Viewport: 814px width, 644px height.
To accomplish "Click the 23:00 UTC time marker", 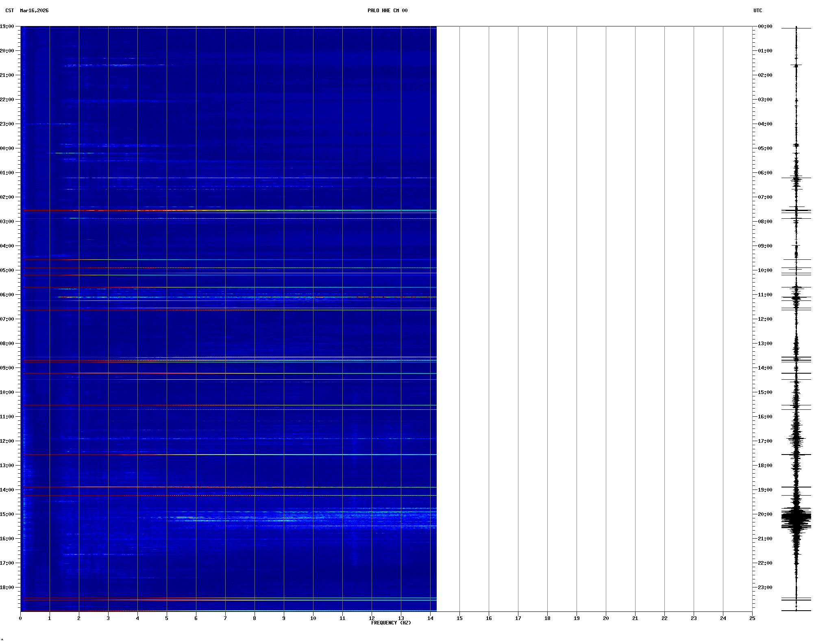I will pos(765,587).
